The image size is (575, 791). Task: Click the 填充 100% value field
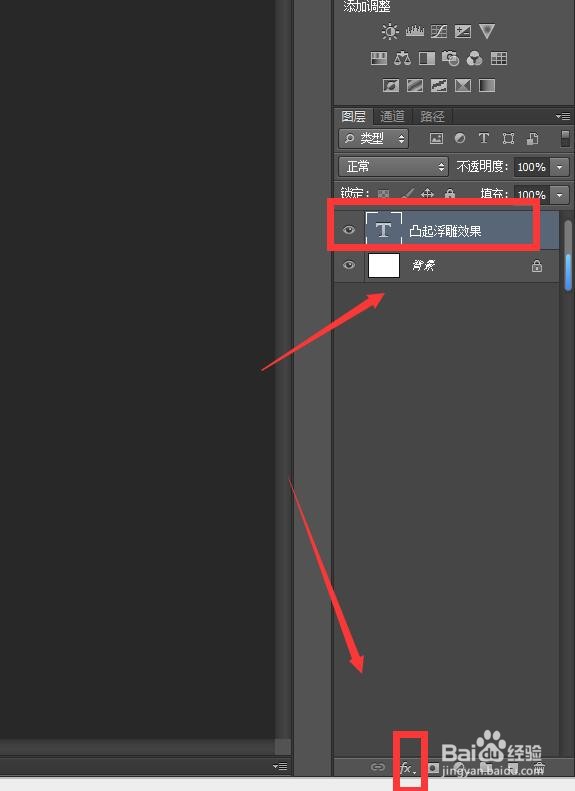532,195
